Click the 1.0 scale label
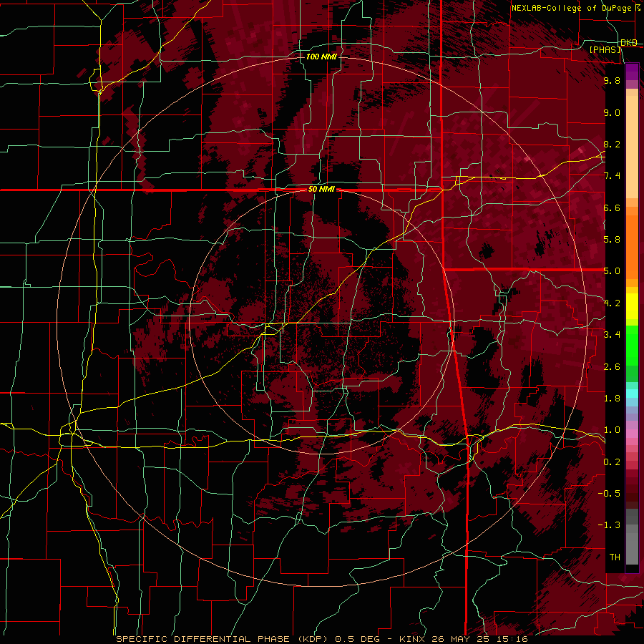This screenshot has height=644, width=644. point(612,430)
